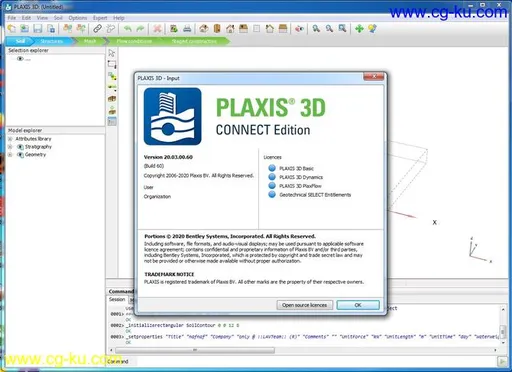
Task: Click the blue table icon in side toolbar
Action: point(112,121)
